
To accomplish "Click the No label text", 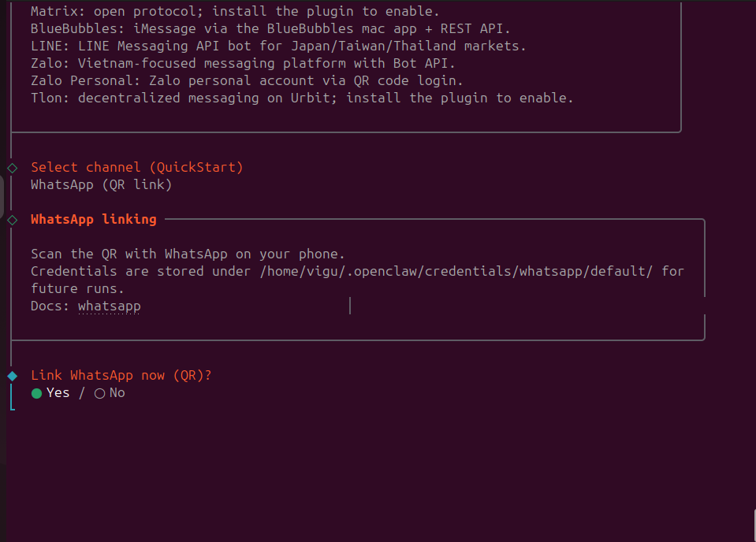I will coord(117,393).
